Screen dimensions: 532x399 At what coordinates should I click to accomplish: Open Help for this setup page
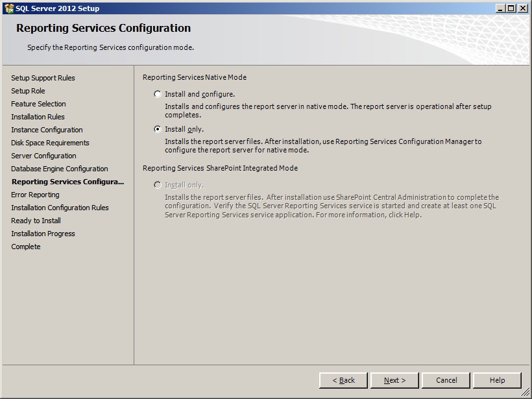tap(497, 380)
